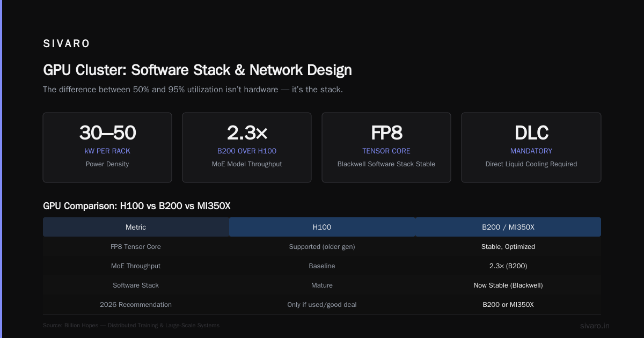Viewport: 644px width, 338px height.
Task: Click the 'MANDATORY' label
Action: pos(531,151)
